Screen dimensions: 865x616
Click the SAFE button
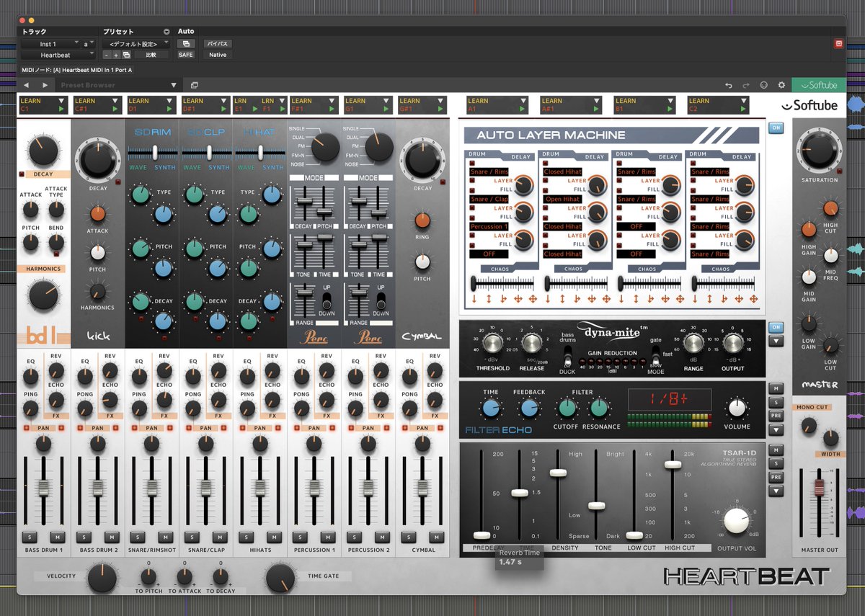coord(186,55)
